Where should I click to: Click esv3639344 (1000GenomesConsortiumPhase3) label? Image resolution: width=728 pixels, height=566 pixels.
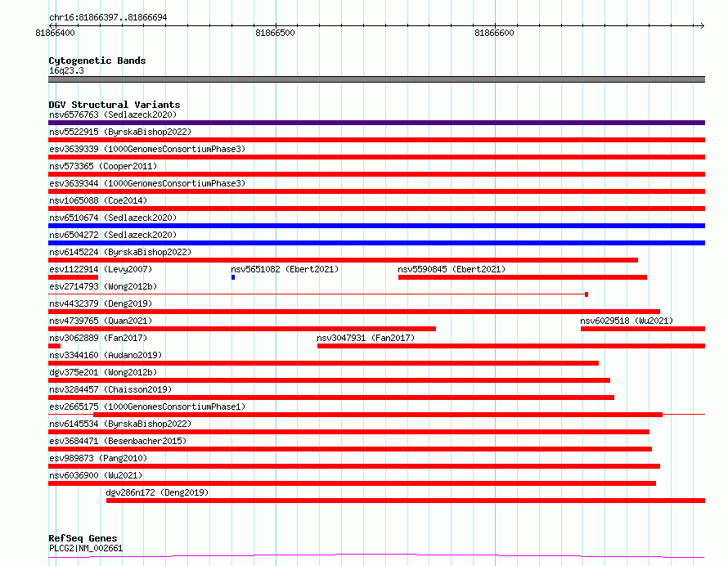147,183
